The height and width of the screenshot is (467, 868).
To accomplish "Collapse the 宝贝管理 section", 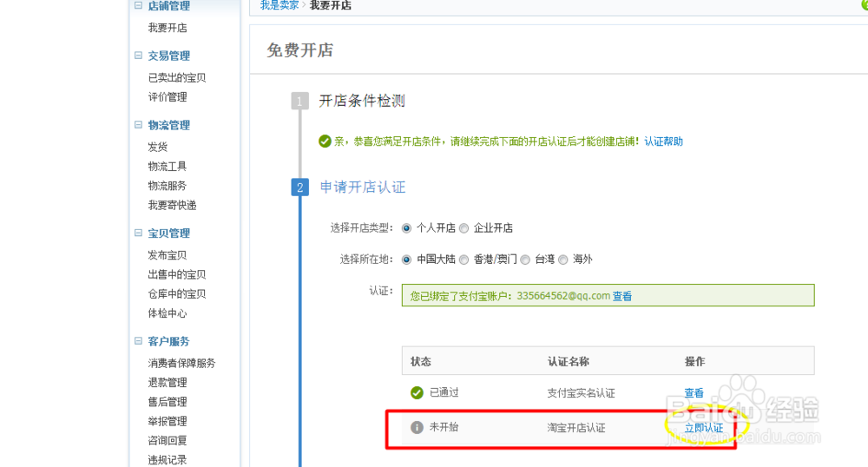I will point(138,233).
